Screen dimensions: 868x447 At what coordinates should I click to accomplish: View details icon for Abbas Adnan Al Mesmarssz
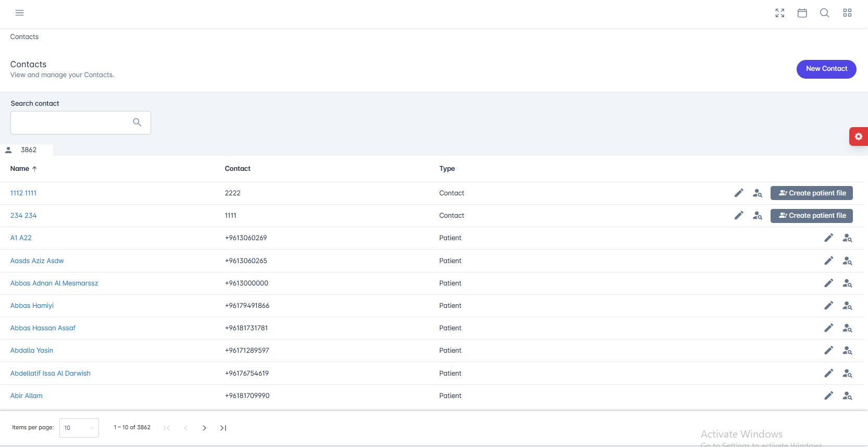(847, 283)
